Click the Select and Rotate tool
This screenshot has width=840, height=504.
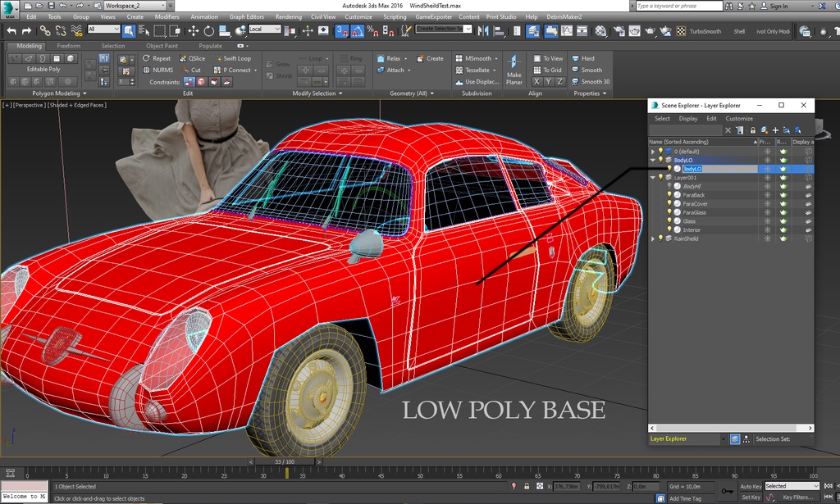(x=209, y=31)
